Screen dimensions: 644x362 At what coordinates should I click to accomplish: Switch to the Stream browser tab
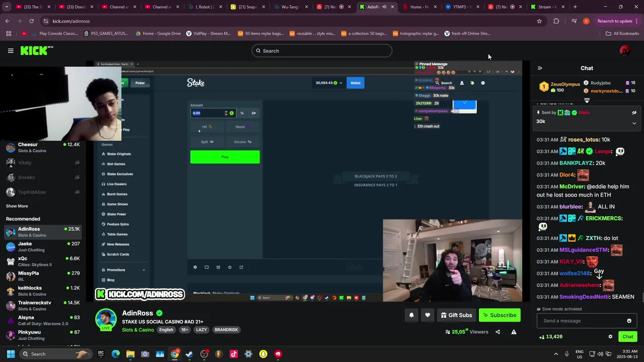coord(548,7)
